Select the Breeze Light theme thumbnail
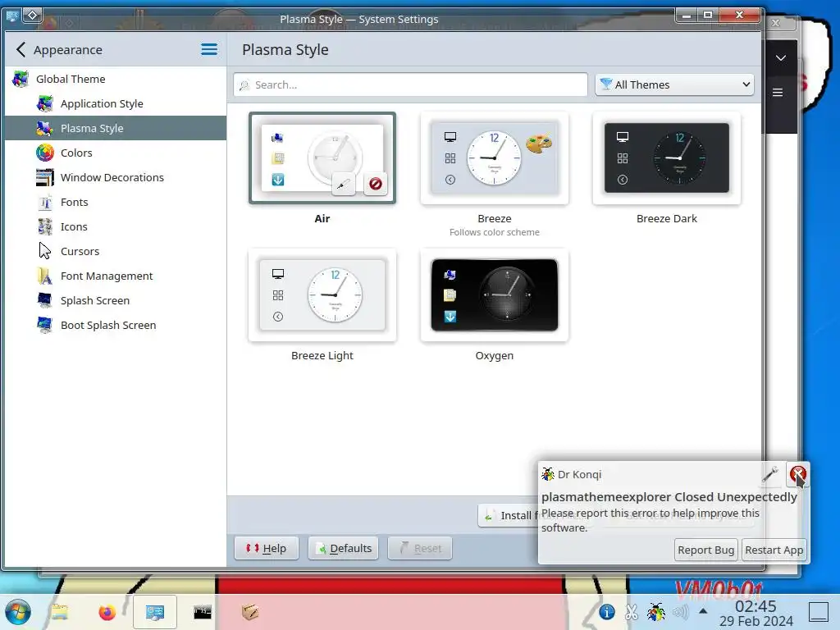 [x=322, y=295]
